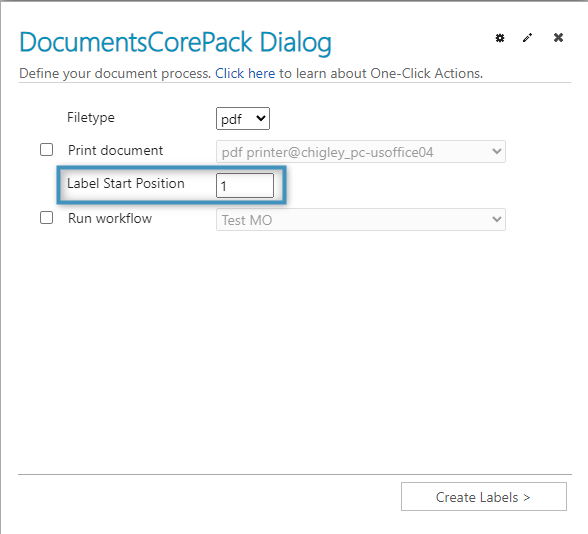Select the 'Filetype' label text

(91, 117)
